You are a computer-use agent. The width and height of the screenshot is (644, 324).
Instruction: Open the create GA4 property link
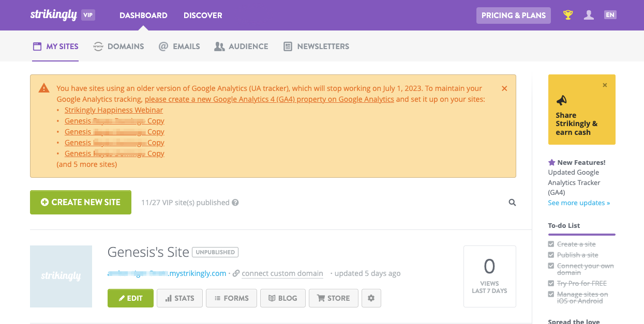[269, 99]
